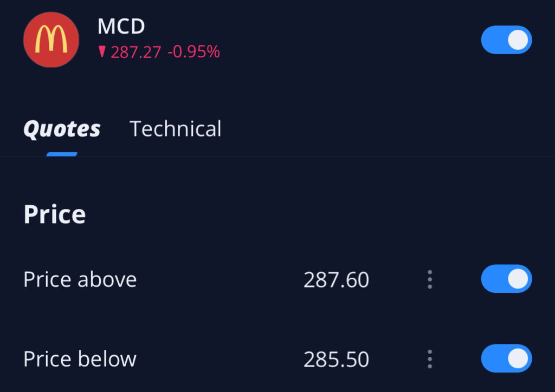The height and width of the screenshot is (392, 555).
Task: Click the -0.95% change value
Action: click(193, 52)
